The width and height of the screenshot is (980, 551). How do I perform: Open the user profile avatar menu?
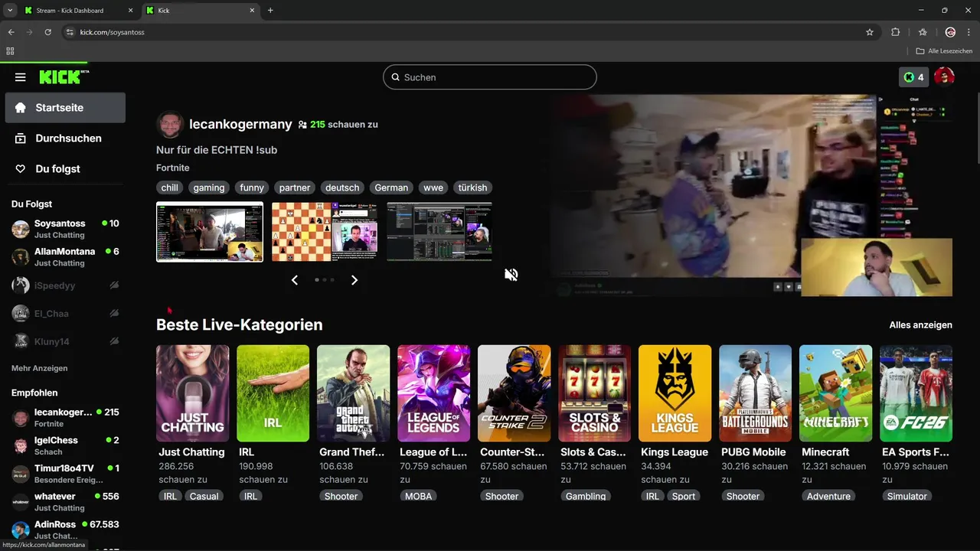pyautogui.click(x=944, y=77)
